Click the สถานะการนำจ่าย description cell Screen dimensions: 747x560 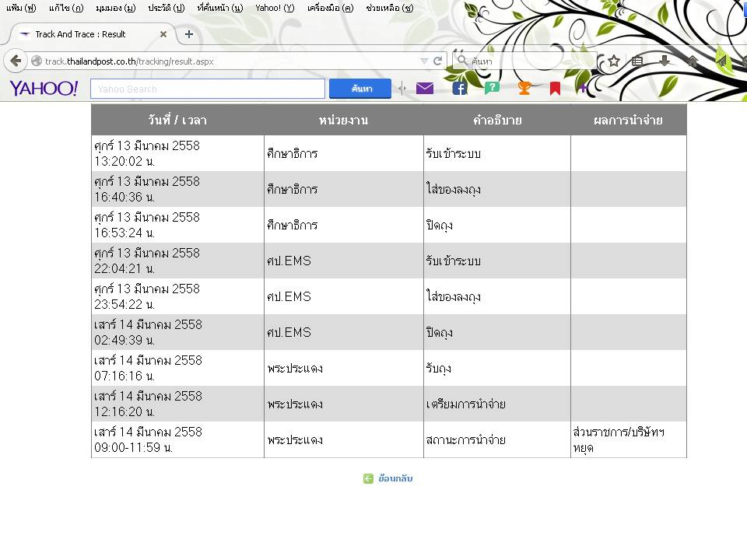(497, 439)
